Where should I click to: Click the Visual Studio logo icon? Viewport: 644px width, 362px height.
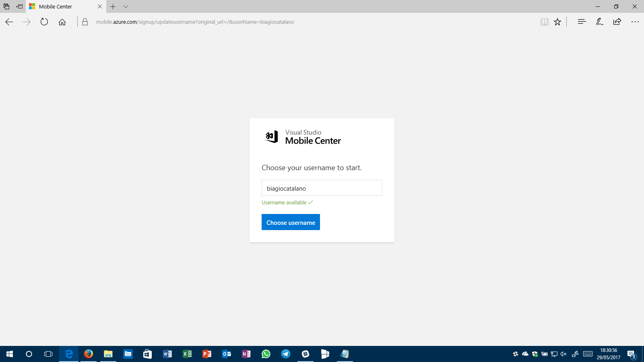point(272,137)
